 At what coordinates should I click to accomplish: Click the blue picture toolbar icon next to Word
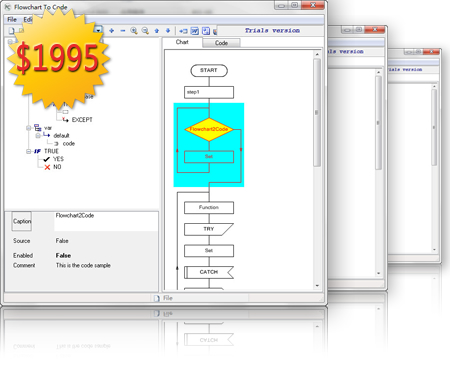(206, 31)
